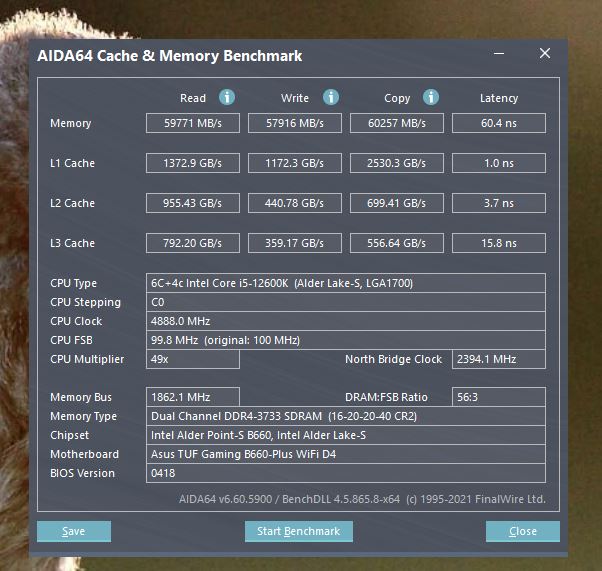The image size is (602, 571).
Task: Click the CPU Clock label
Action: pos(76,321)
